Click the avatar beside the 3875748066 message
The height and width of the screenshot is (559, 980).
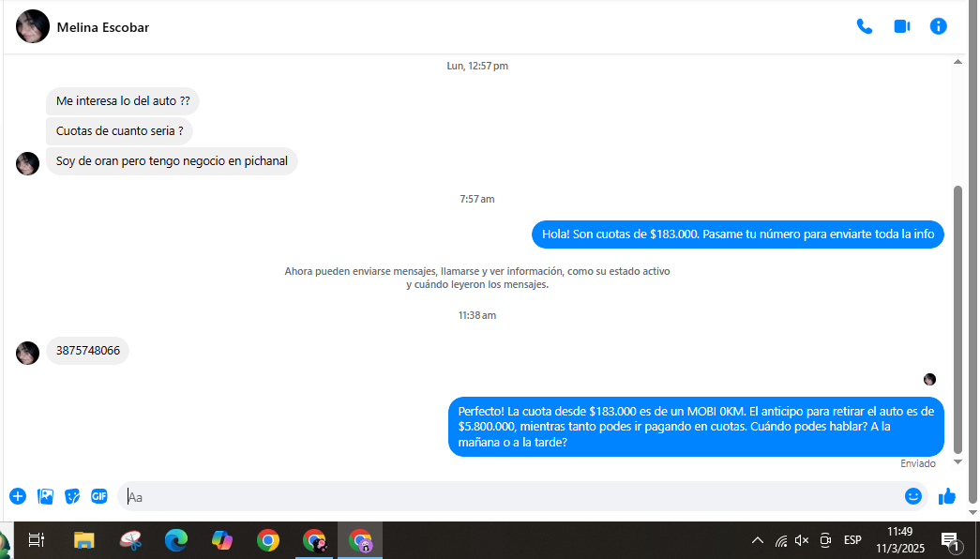[27, 353]
